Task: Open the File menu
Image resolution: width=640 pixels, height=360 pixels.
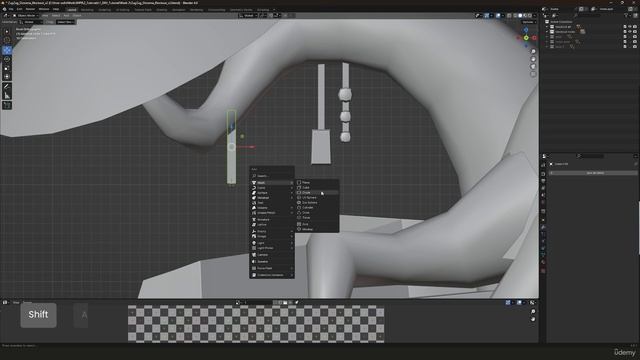Action: 11,9
